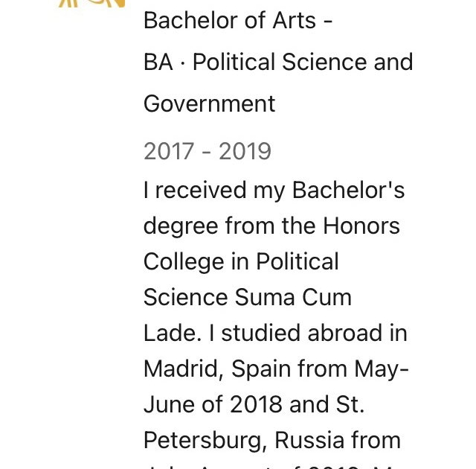Screen dimensions: 476x469
Task: Click the 'Lade. I studied abroad in' line
Action: click(x=275, y=334)
